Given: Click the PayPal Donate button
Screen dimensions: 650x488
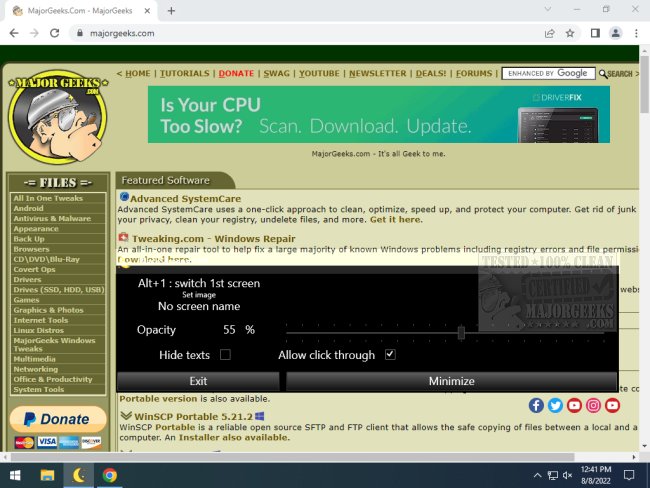Looking at the screenshot, I should (58, 419).
